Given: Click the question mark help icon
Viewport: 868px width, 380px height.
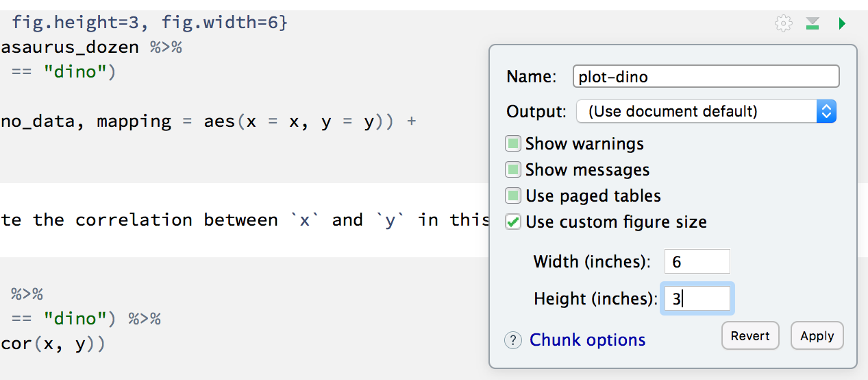Looking at the screenshot, I should tap(513, 340).
